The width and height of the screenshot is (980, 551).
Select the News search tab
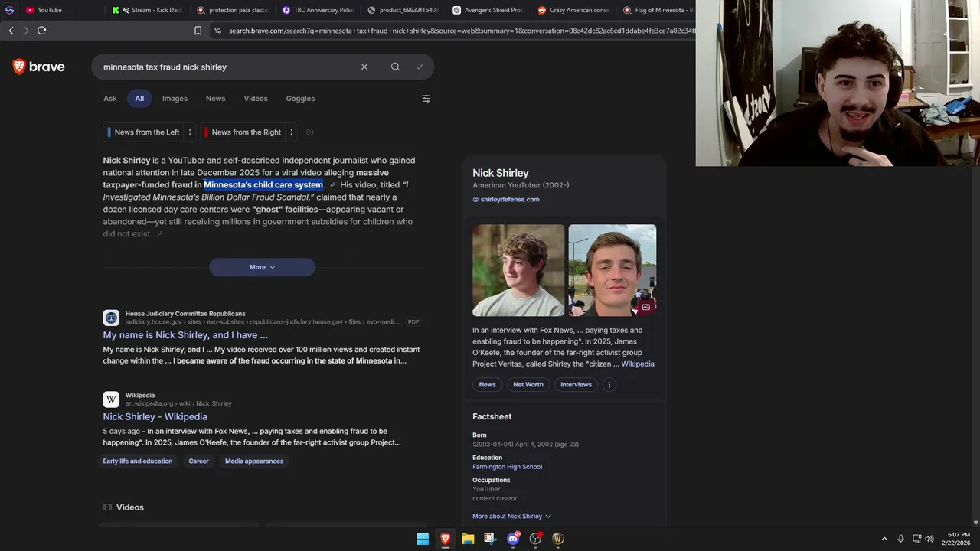click(215, 99)
